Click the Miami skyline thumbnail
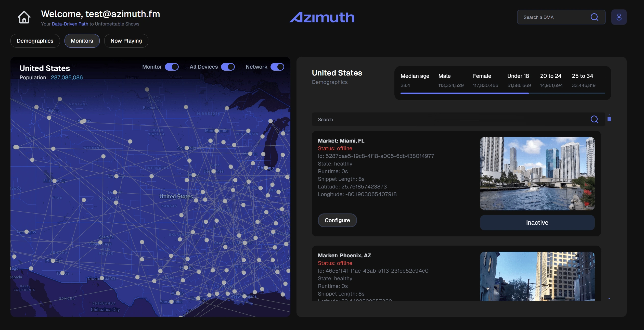The width and height of the screenshot is (644, 330). click(537, 173)
